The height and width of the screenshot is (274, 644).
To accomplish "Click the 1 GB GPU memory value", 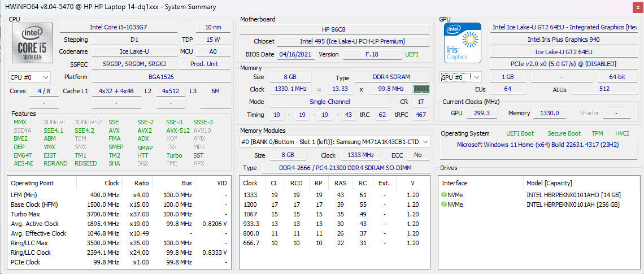I will [x=508, y=77].
